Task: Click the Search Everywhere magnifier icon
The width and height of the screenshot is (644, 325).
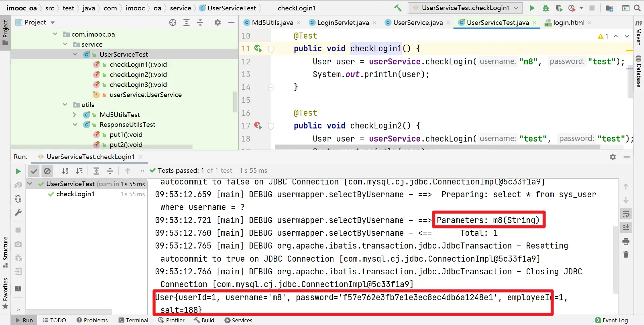Action: (637, 8)
